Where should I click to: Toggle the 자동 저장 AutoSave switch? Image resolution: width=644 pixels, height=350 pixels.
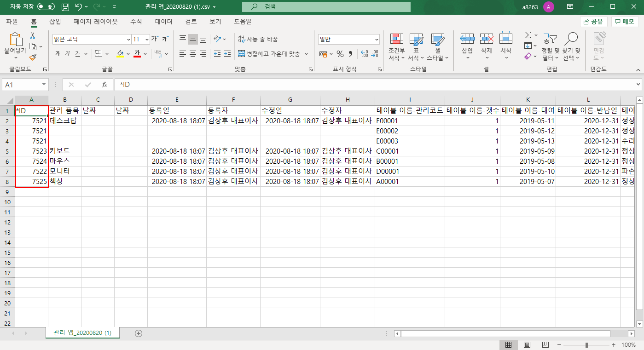[x=46, y=7]
